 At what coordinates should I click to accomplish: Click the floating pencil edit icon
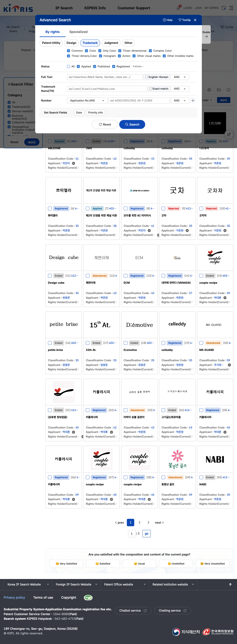tap(228, 134)
